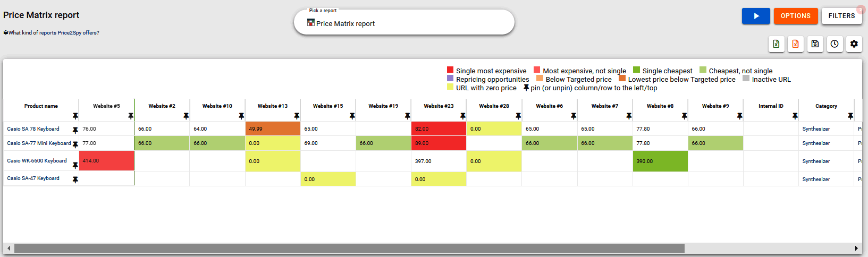This screenshot has width=868, height=257.
Task: Run the report with the blue play button
Action: click(x=756, y=16)
